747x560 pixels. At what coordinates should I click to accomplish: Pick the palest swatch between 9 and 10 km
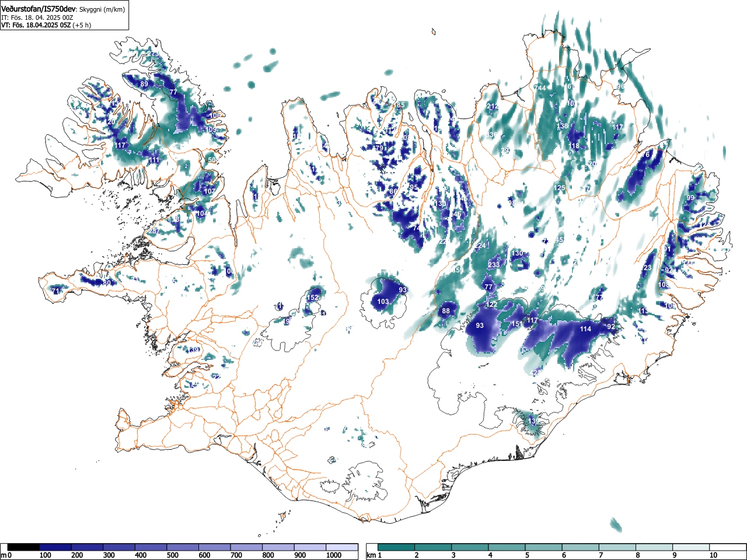(690, 547)
